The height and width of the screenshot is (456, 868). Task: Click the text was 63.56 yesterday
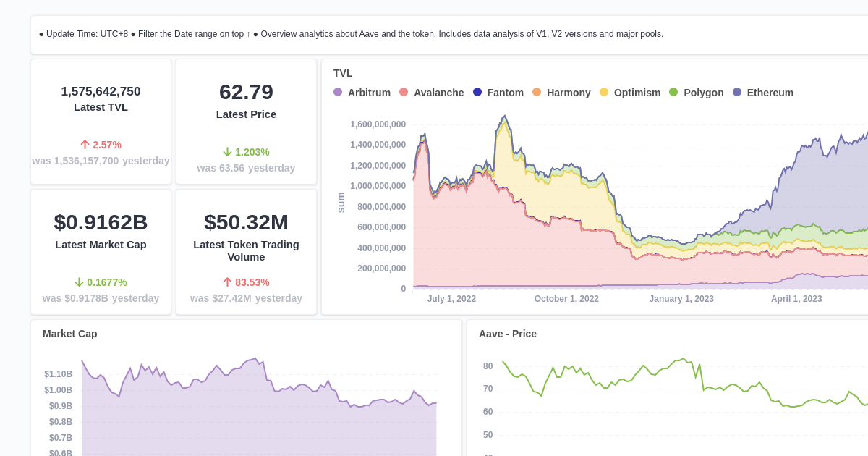(x=246, y=168)
